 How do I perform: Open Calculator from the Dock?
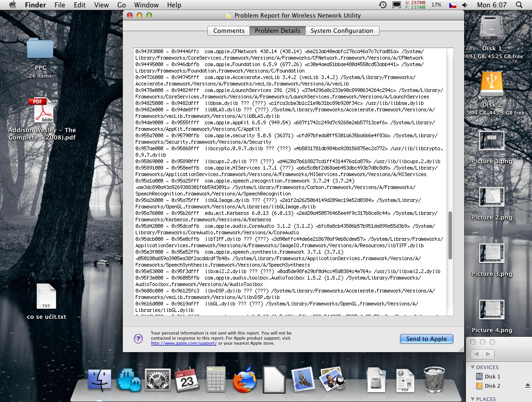[x=216, y=379]
